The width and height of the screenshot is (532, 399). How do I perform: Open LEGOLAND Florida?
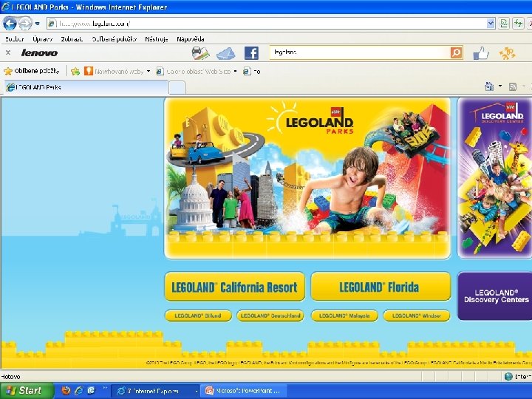coord(381,287)
